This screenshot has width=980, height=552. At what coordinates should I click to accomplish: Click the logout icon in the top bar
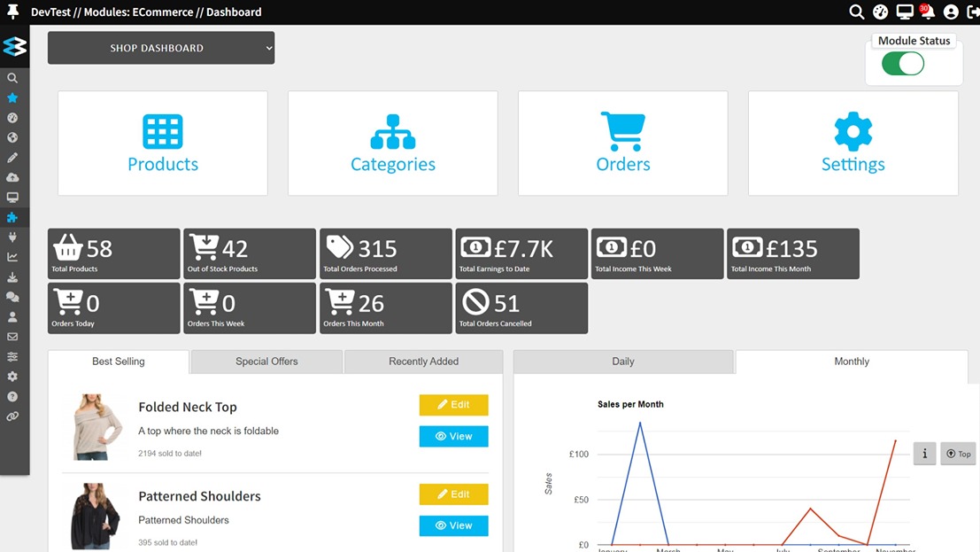click(972, 12)
